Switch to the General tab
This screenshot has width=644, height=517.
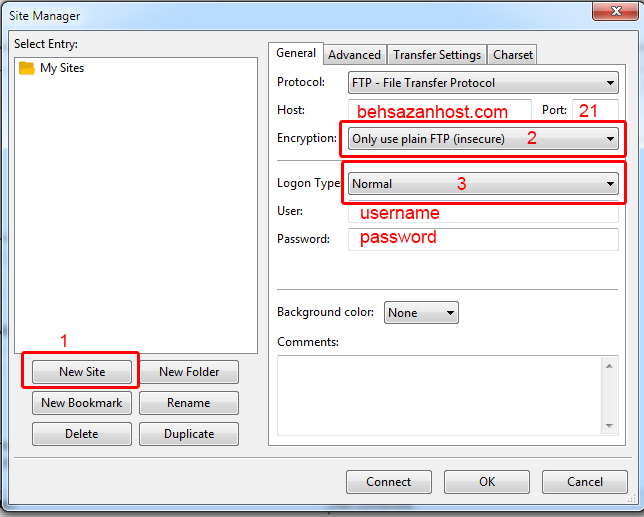click(296, 53)
